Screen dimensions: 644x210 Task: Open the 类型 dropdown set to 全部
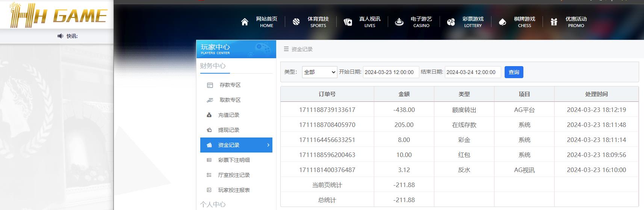click(x=319, y=72)
